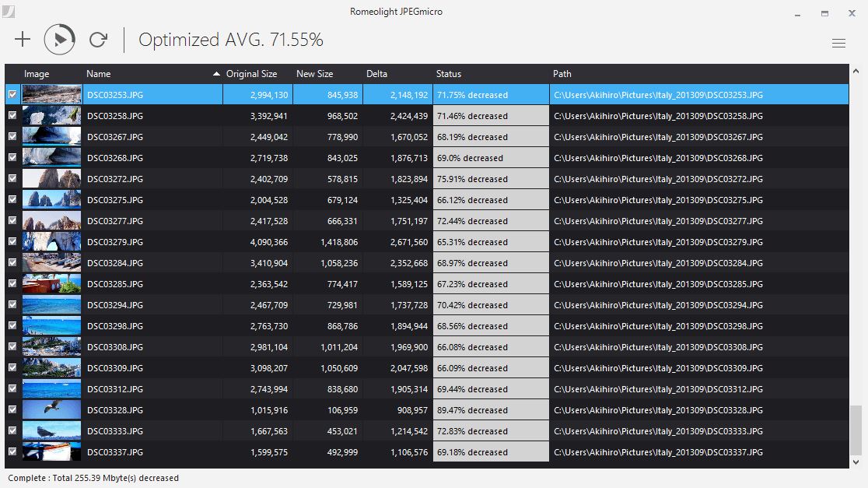Toggle checkbox for DSC03279.JPG

[12, 241]
